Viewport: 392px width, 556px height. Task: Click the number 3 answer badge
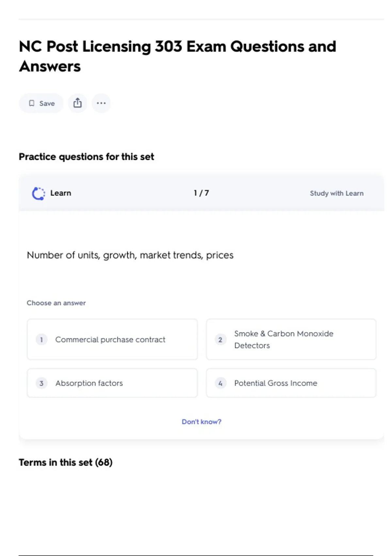coord(41,383)
